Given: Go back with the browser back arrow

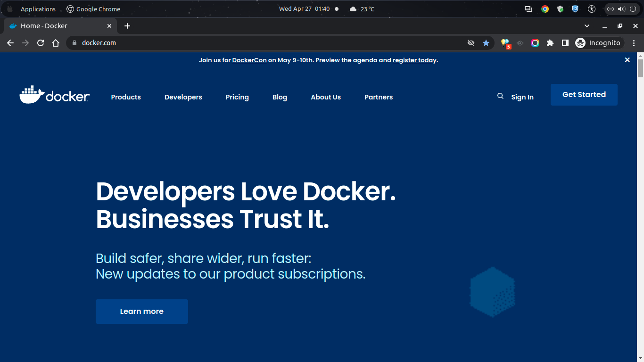Looking at the screenshot, I should (x=10, y=43).
